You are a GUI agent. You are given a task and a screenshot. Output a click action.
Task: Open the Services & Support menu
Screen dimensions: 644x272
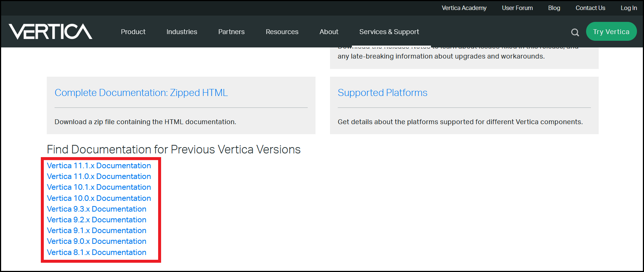tap(389, 32)
